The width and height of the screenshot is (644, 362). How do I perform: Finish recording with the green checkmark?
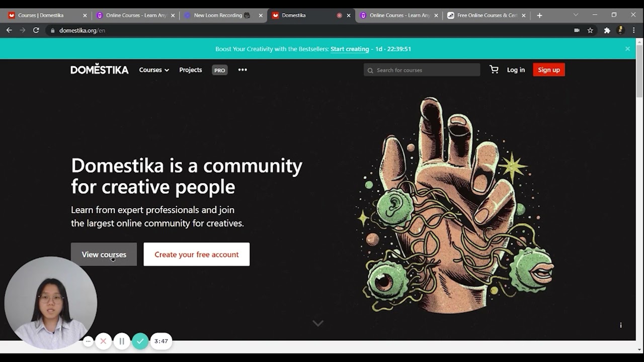(x=140, y=341)
